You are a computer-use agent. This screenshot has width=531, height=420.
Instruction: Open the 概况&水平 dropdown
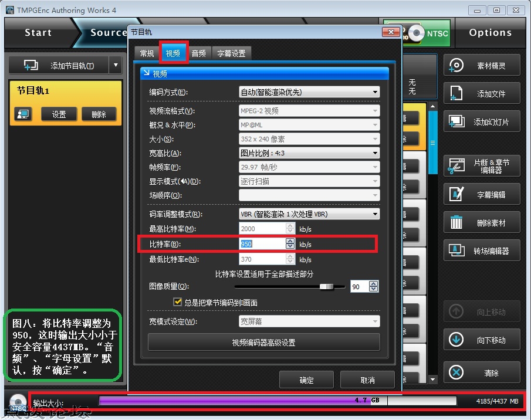click(309, 125)
